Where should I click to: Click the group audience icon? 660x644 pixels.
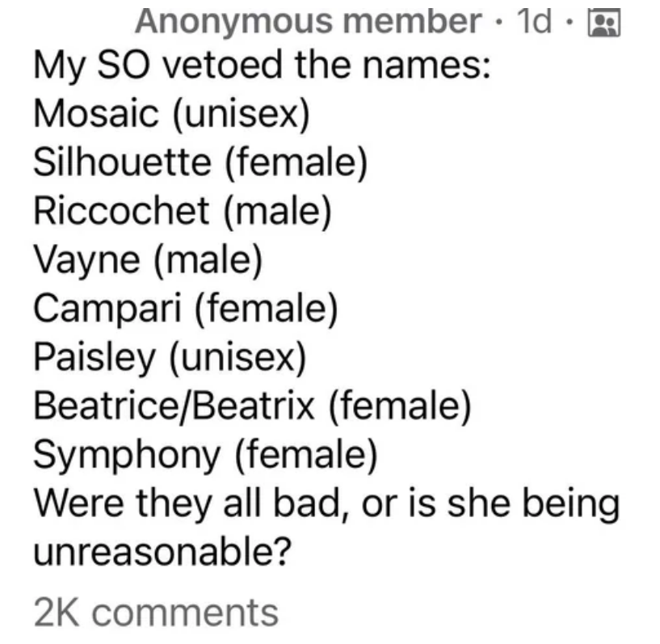[x=603, y=23]
